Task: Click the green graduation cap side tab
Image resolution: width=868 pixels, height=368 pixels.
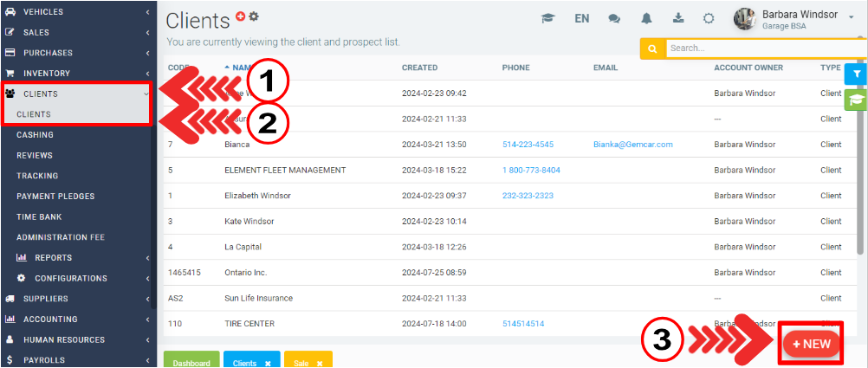Action: click(x=856, y=100)
